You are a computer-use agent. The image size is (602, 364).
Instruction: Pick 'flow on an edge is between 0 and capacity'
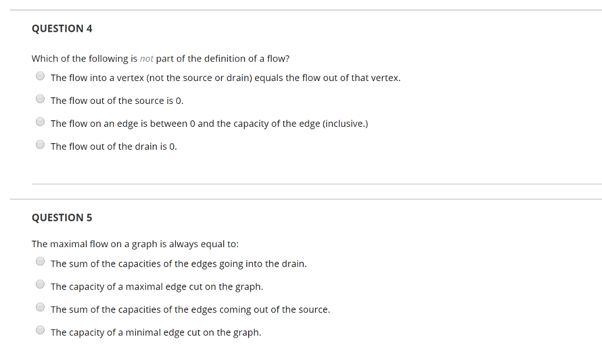40,121
